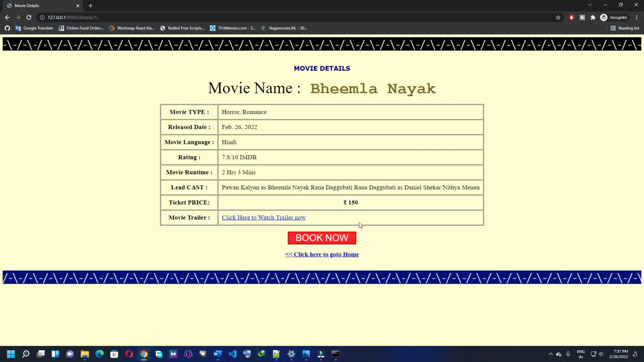The width and height of the screenshot is (644, 362).
Task: Open the Nulled Free Scripts... bookmark
Action: tap(182, 28)
